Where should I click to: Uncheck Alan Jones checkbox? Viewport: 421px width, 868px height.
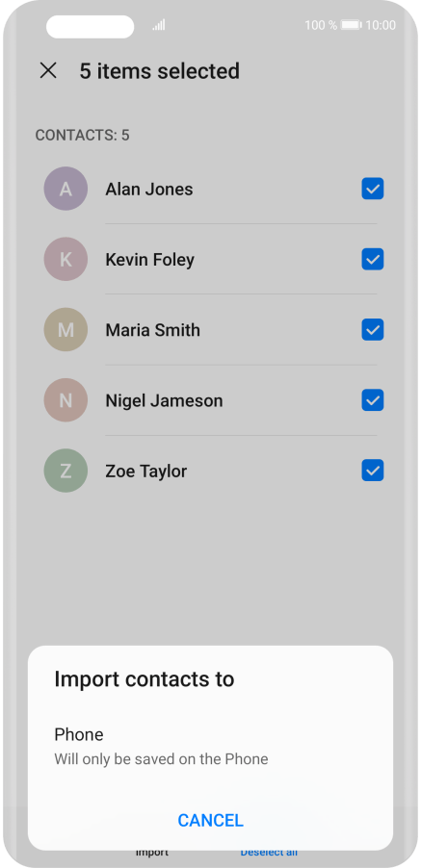(373, 189)
